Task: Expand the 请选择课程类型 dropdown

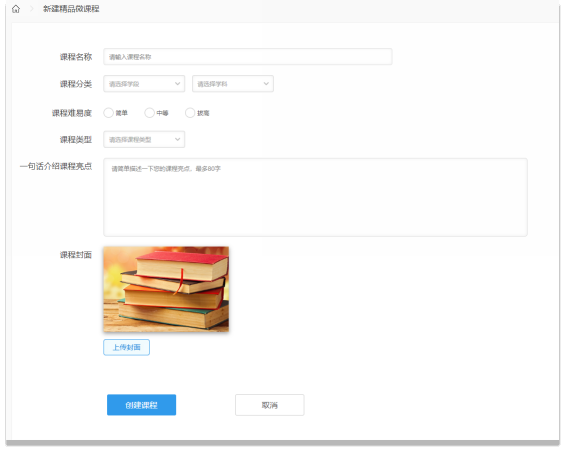Action: coord(144,140)
